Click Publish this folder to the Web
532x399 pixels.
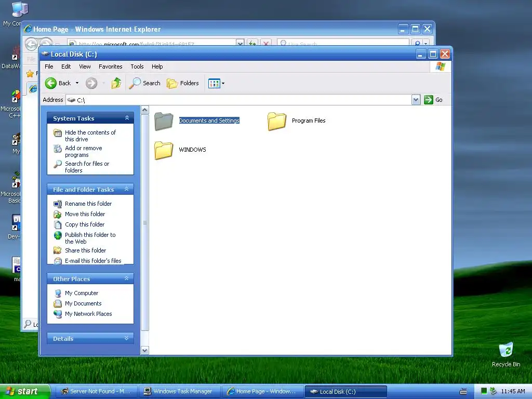[x=90, y=238]
